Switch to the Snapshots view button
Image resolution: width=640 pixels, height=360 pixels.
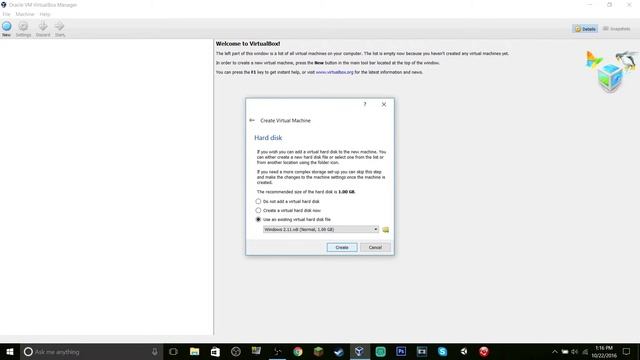617,29
